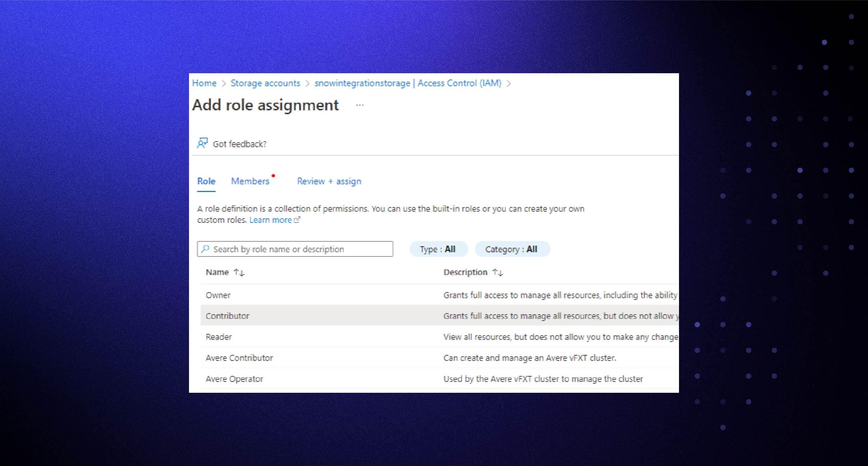This screenshot has width=868, height=466.
Task: Go Home using the breadcrumb
Action: (x=204, y=83)
